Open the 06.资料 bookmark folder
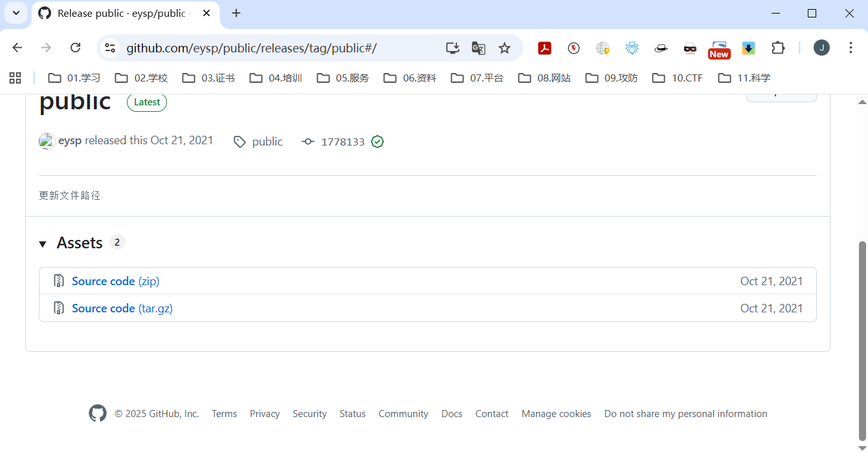Screen dimensions: 868x452 (410, 78)
